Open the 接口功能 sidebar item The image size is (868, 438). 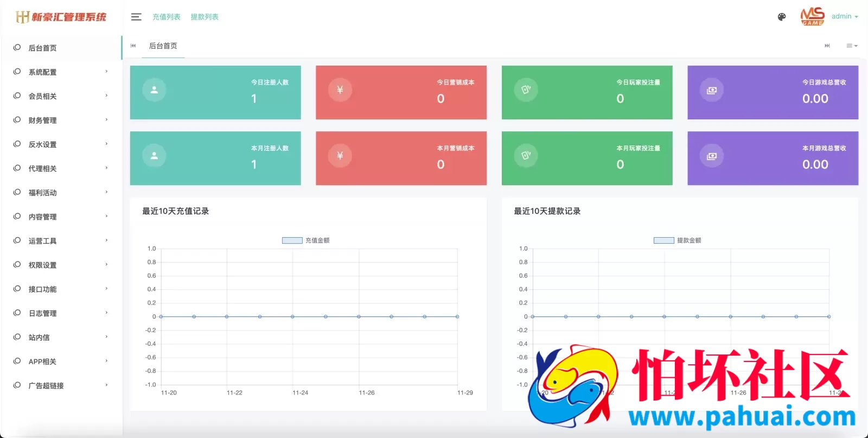coord(61,289)
